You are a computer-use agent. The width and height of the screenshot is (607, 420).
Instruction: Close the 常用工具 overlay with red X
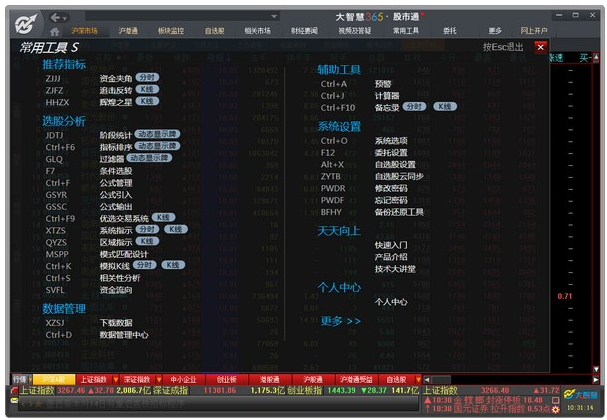540,47
